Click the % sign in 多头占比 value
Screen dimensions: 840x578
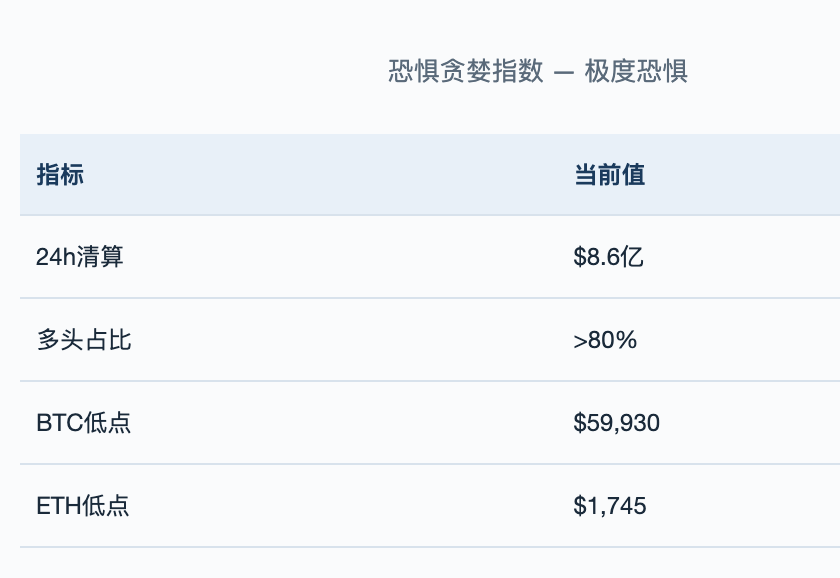pos(626,340)
